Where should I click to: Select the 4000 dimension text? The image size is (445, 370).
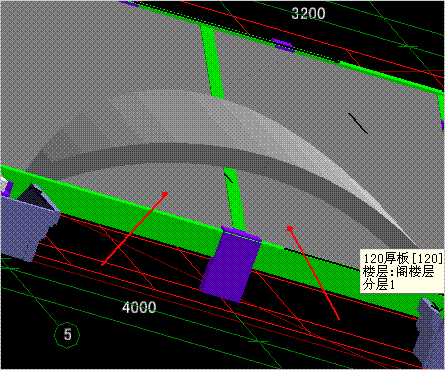pyautogui.click(x=139, y=307)
